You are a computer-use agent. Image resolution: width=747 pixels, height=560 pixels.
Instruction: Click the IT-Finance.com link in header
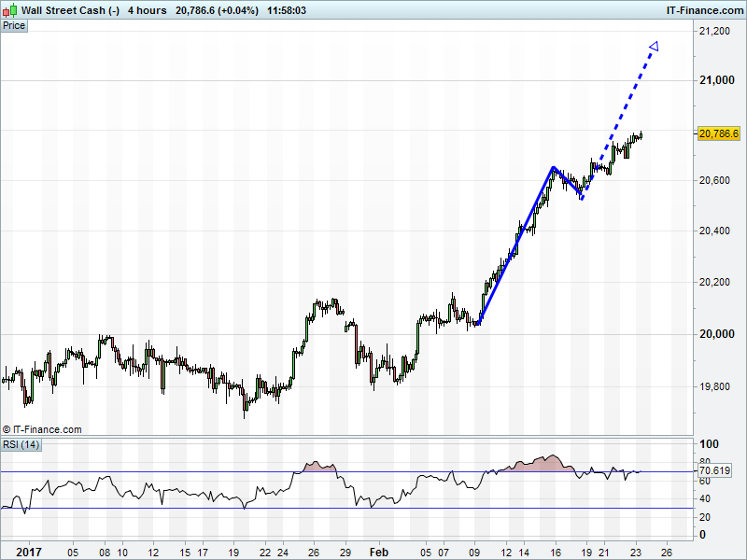coord(705,10)
